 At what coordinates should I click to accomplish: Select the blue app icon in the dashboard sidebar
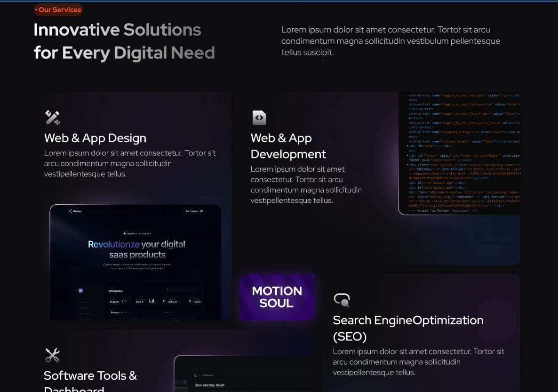(80, 290)
